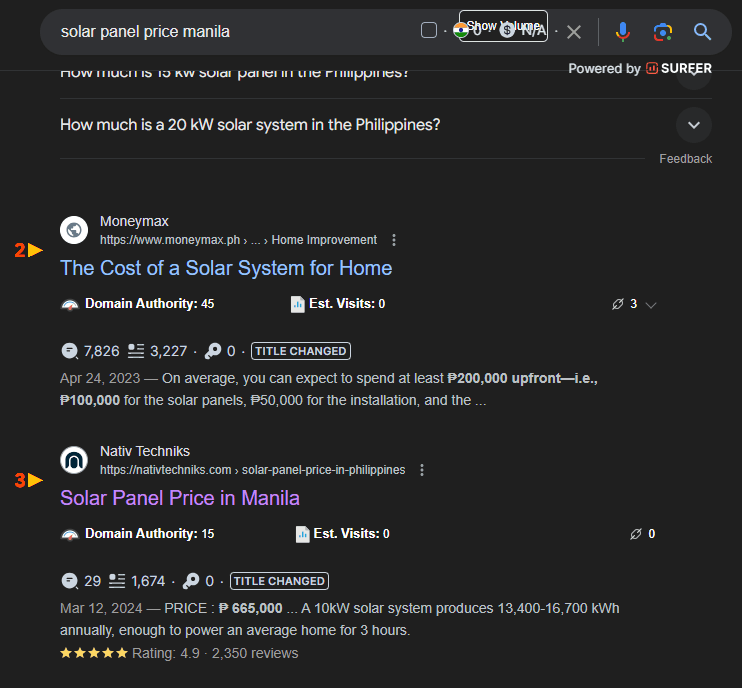742x688 pixels.
Task: Expand the 20 kW solar system question chevron
Action: coord(693,125)
